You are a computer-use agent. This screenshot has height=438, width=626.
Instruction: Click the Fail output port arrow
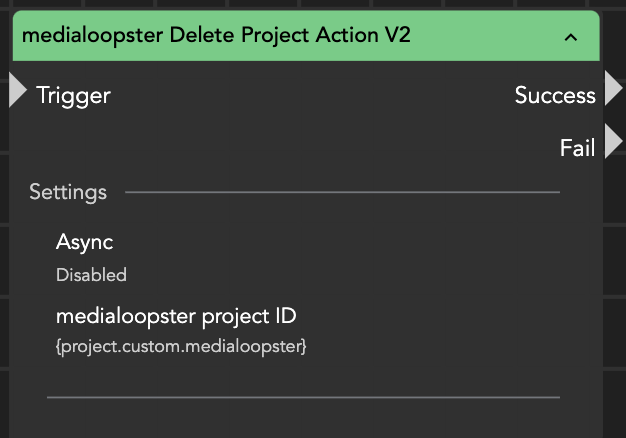[x=612, y=144]
